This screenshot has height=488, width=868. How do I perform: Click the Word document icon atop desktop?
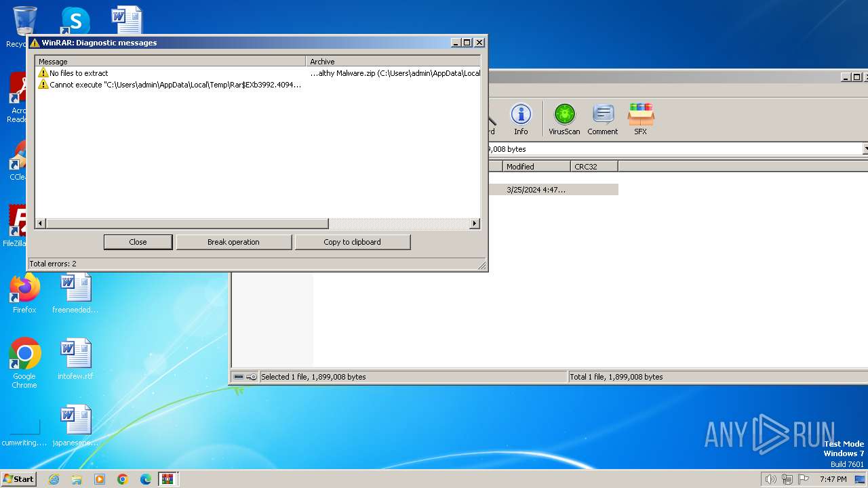[127, 19]
